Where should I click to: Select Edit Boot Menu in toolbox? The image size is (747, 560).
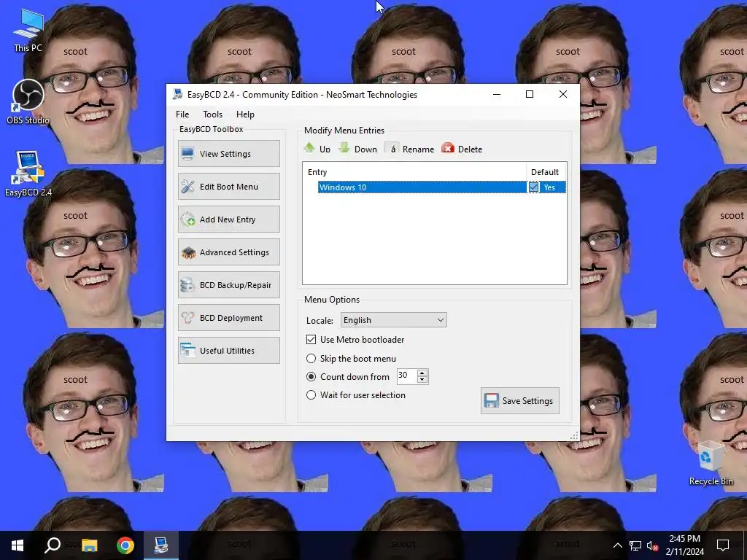tap(228, 186)
